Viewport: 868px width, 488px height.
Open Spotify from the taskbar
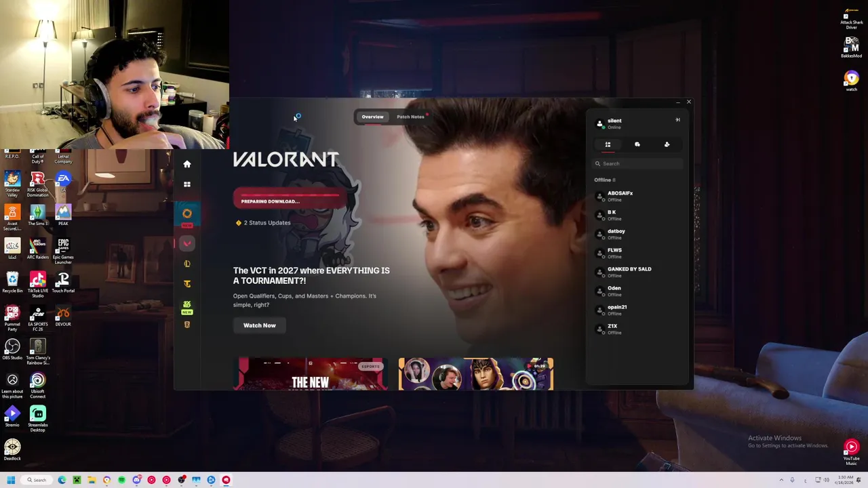point(121,480)
